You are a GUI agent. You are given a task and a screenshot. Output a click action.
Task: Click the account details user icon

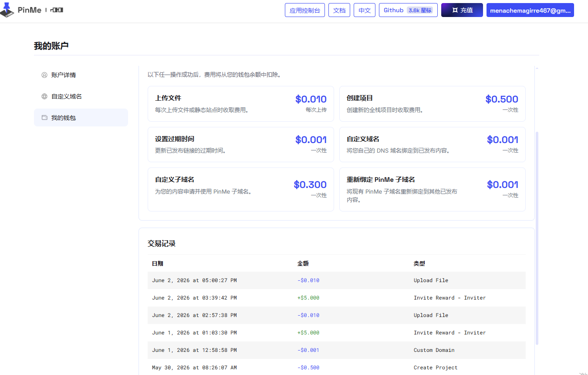pyautogui.click(x=44, y=75)
